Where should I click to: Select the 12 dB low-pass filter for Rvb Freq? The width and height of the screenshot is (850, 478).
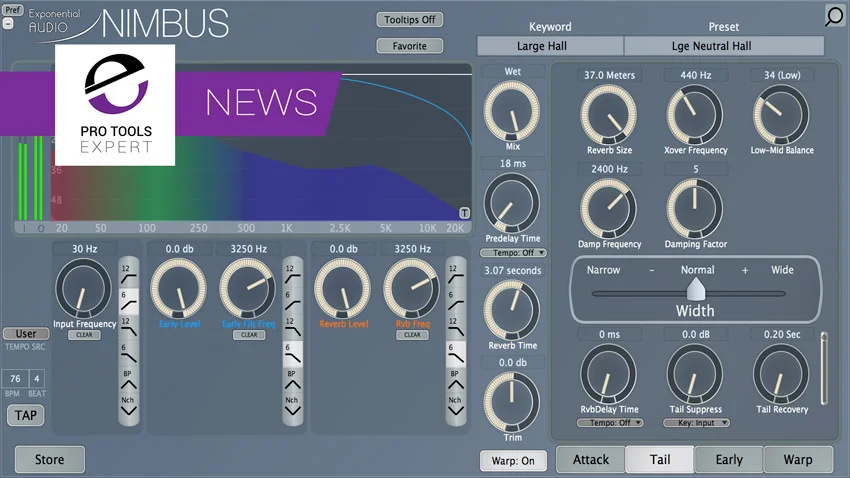[456, 328]
